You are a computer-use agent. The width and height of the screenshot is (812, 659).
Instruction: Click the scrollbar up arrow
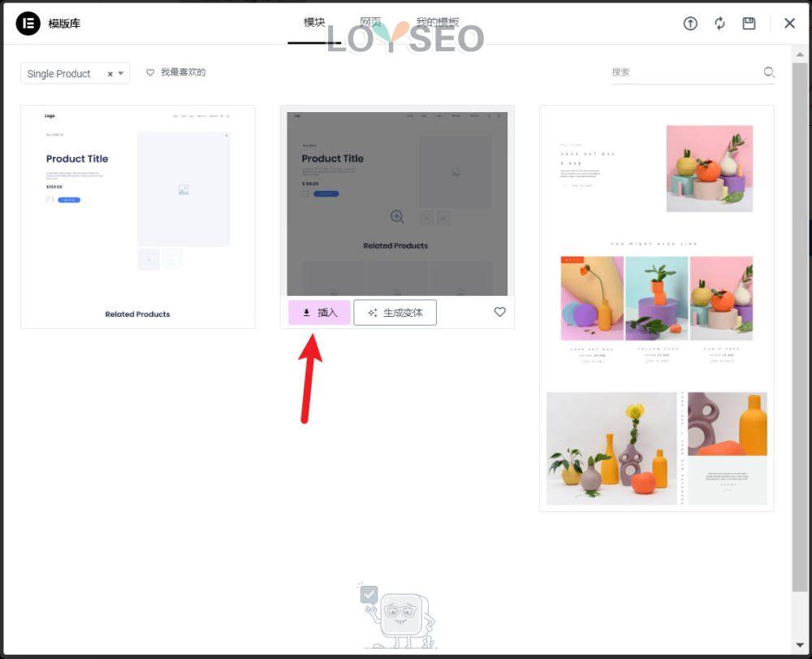[x=800, y=54]
